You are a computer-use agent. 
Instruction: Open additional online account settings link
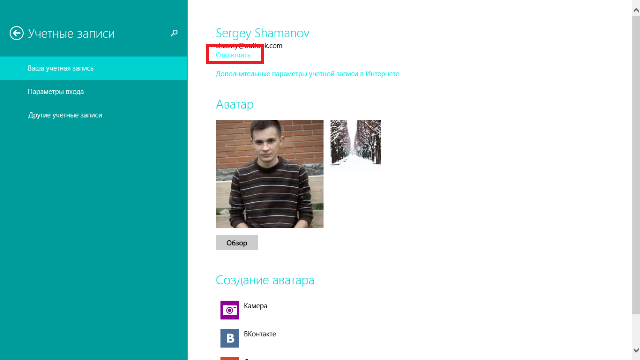tap(307, 74)
